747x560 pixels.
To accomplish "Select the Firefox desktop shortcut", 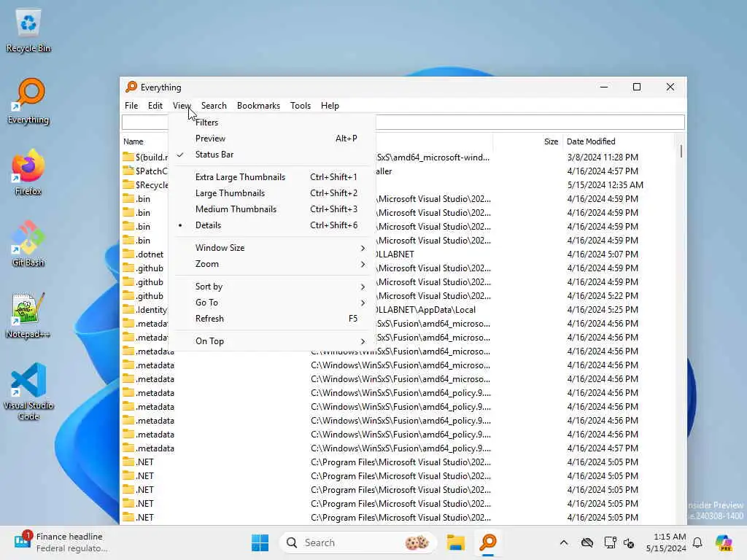I will pos(28,172).
